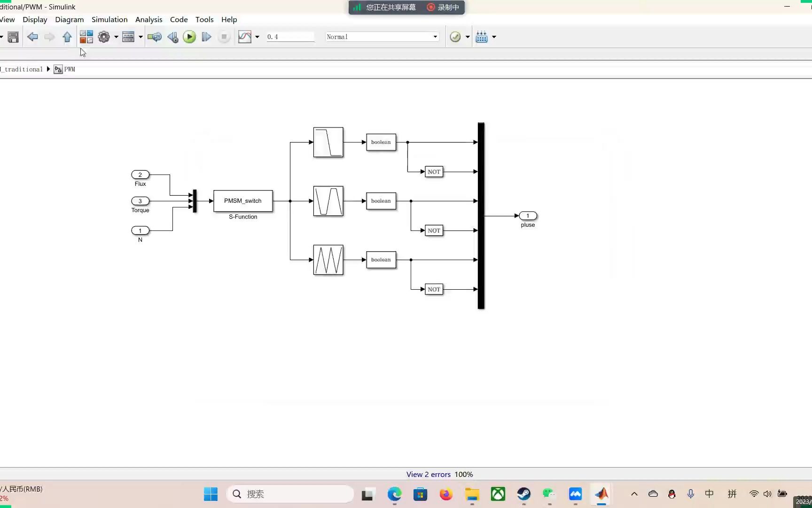Click the Step Forward button

click(206, 37)
